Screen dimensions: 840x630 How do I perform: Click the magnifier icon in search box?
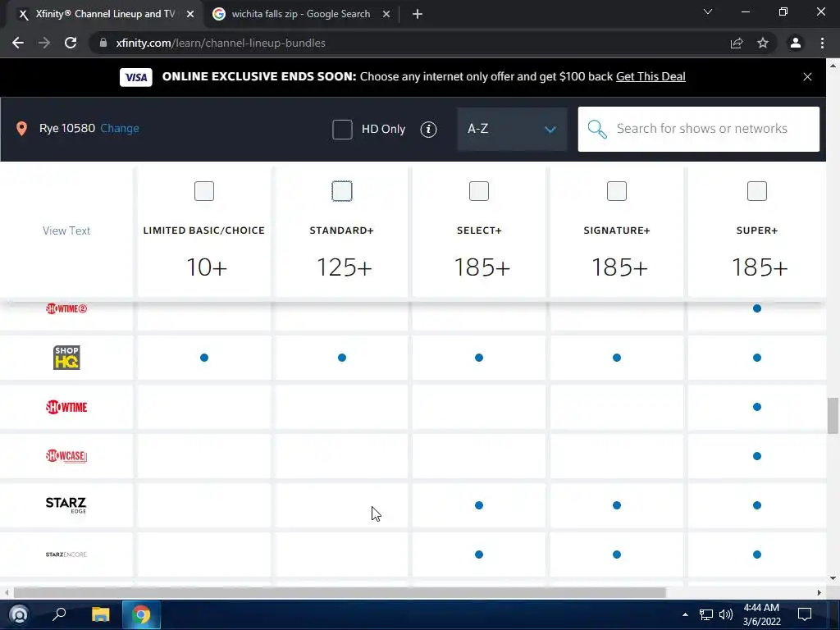pos(597,129)
